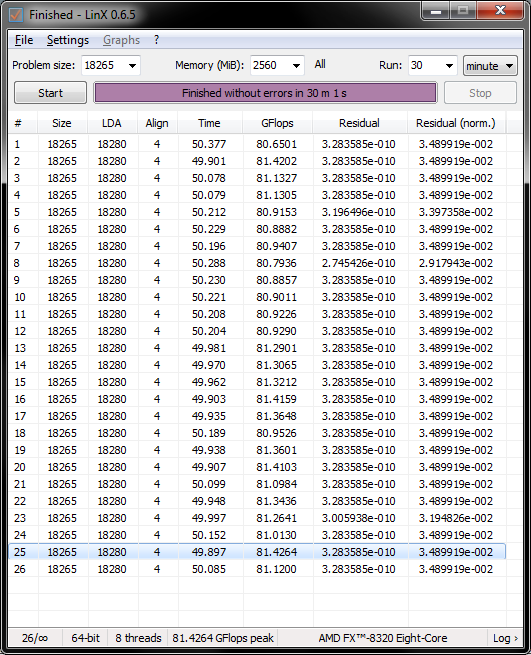
Task: Select row 5 residual 3.196496e-010
Action: pyautogui.click(x=358, y=212)
